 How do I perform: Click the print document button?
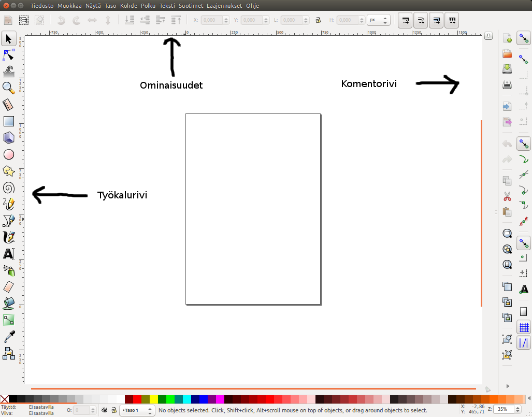point(507,84)
